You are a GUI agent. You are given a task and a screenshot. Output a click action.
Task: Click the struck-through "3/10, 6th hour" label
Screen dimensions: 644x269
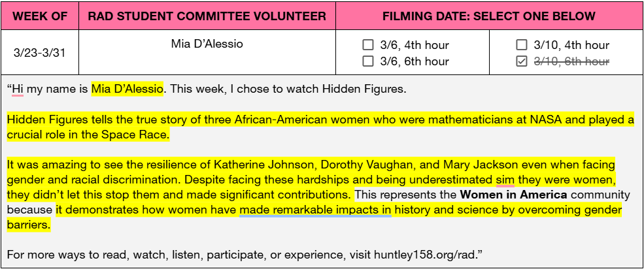click(x=571, y=61)
